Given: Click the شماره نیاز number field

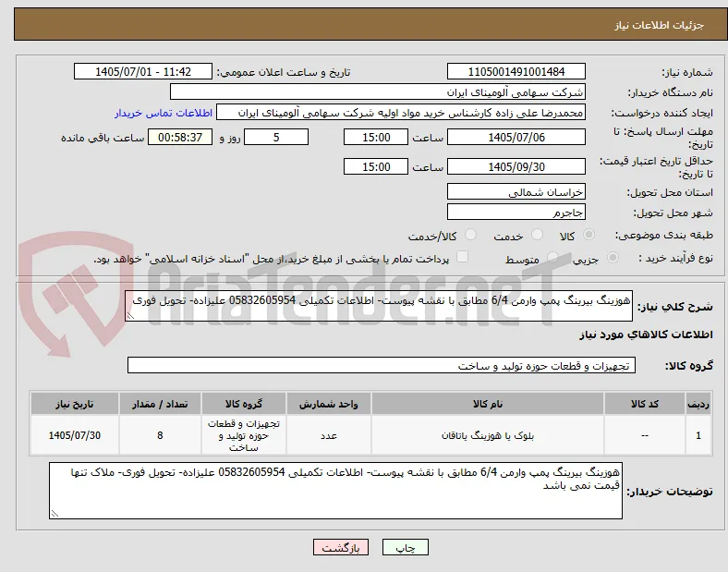Looking at the screenshot, I should 516,71.
